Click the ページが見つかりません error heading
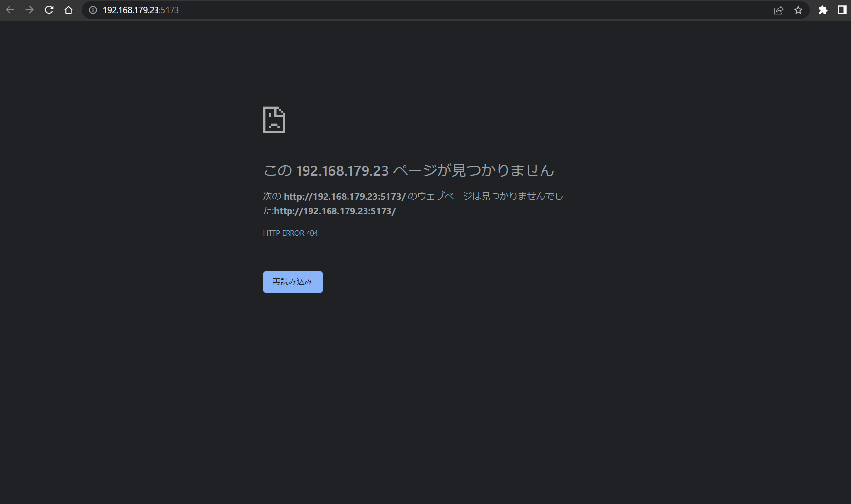The image size is (851, 504). coord(408,170)
